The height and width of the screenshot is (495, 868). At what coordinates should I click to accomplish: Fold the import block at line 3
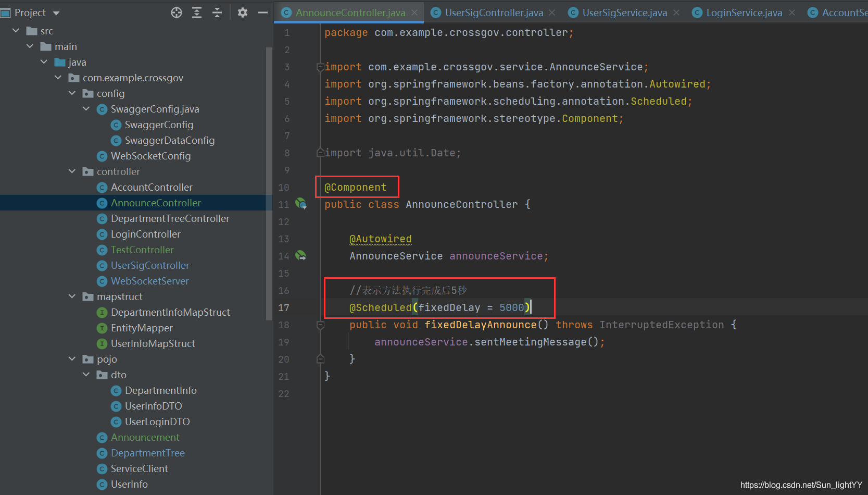pyautogui.click(x=320, y=67)
